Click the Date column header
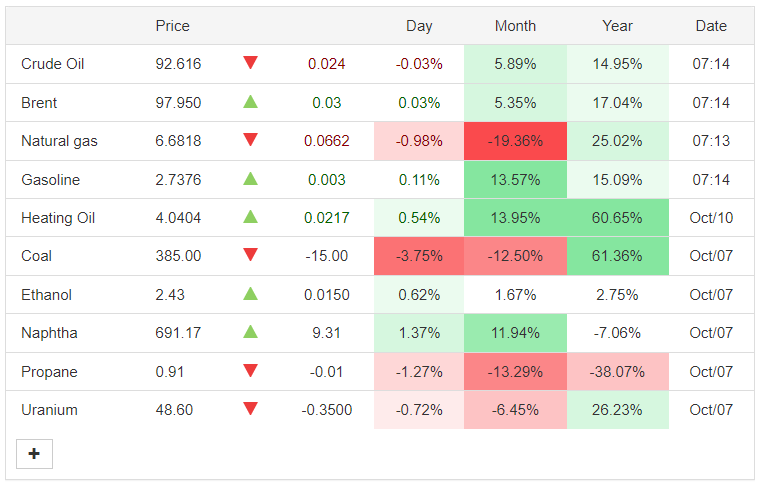Viewport: 764px width, 489px height. pyautogui.click(x=711, y=26)
